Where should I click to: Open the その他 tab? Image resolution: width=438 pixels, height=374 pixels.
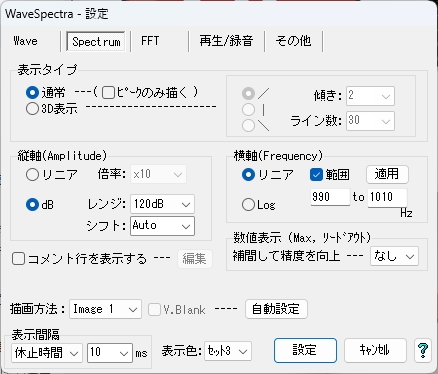click(293, 41)
